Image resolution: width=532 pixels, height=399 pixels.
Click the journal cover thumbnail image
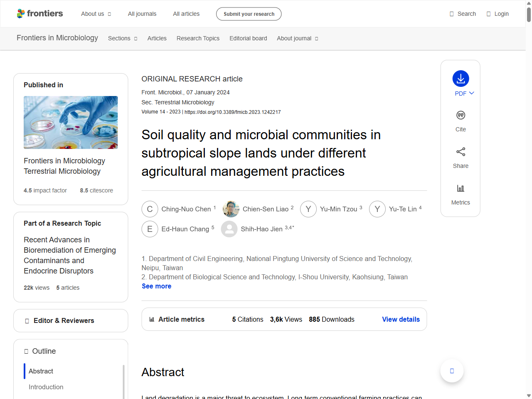pos(71,122)
